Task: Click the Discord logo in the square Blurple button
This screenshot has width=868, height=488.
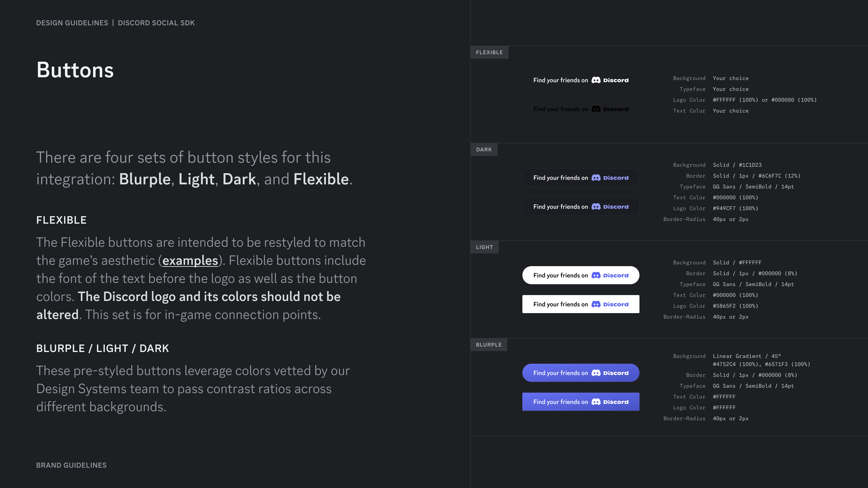Action: point(610,402)
